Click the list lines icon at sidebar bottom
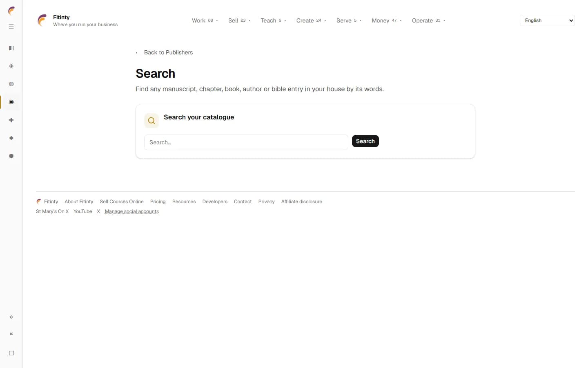The image size is (588, 368). tap(11, 353)
